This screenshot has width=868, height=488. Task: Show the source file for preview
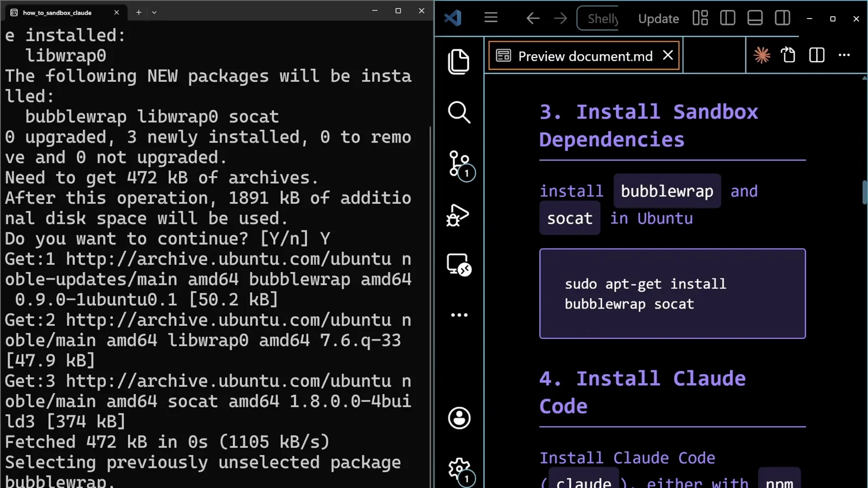pos(788,55)
